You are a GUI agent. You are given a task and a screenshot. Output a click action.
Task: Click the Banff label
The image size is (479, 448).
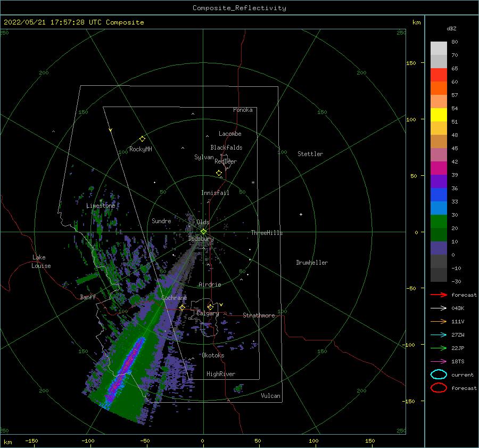(x=88, y=297)
